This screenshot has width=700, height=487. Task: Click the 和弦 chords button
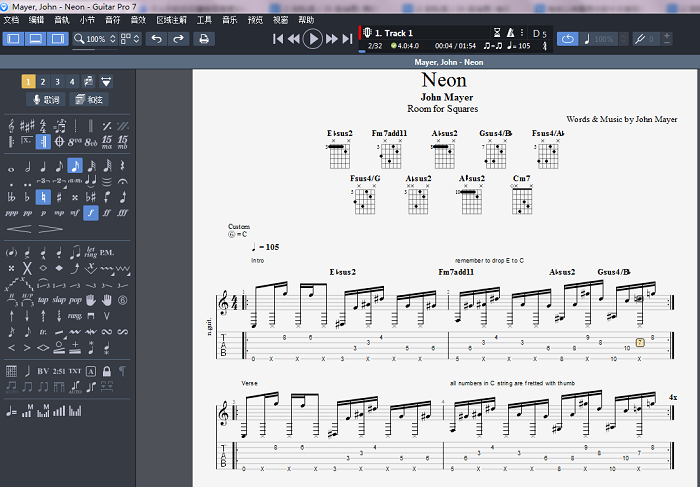pos(90,99)
